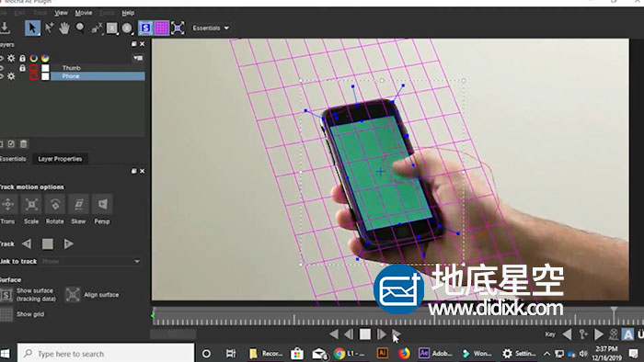Track forward with the play arrow
This screenshot has height=362, width=644.
(68, 243)
